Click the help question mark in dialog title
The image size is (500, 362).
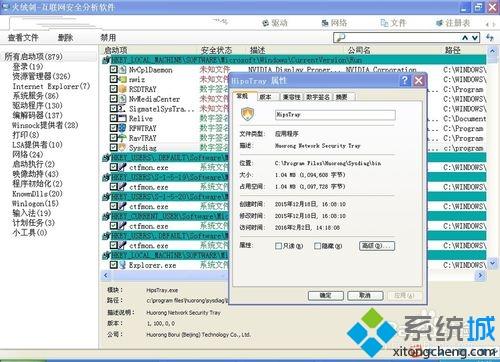pos(404,80)
